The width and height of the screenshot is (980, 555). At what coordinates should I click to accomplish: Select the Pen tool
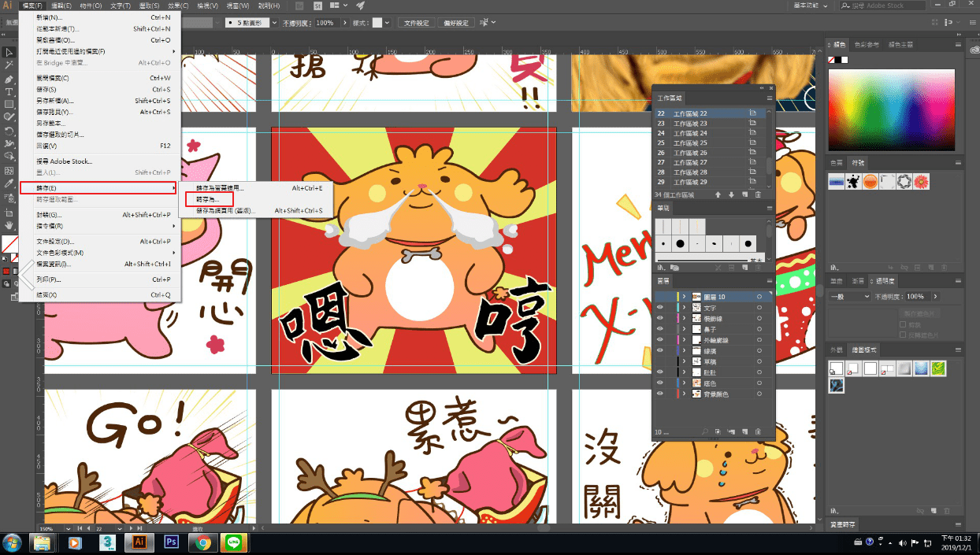(x=9, y=79)
